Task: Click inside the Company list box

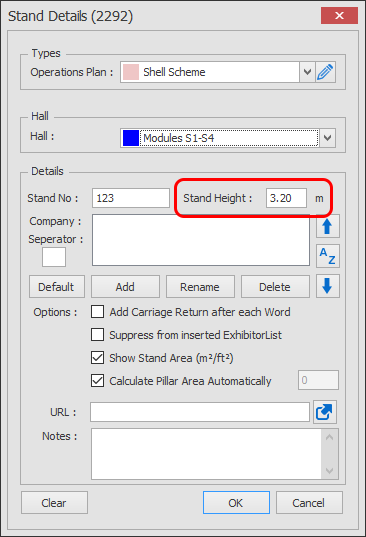Action: [x=201, y=240]
